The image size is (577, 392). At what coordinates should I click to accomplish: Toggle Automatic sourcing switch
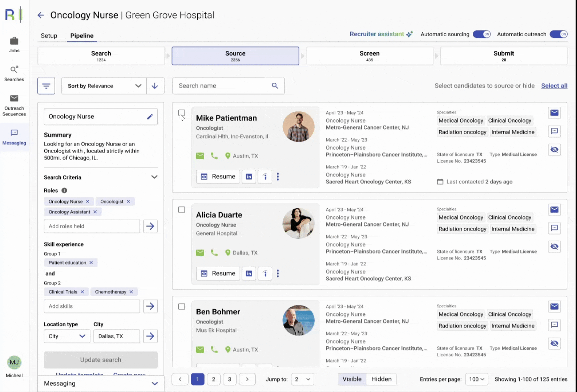tap(482, 34)
